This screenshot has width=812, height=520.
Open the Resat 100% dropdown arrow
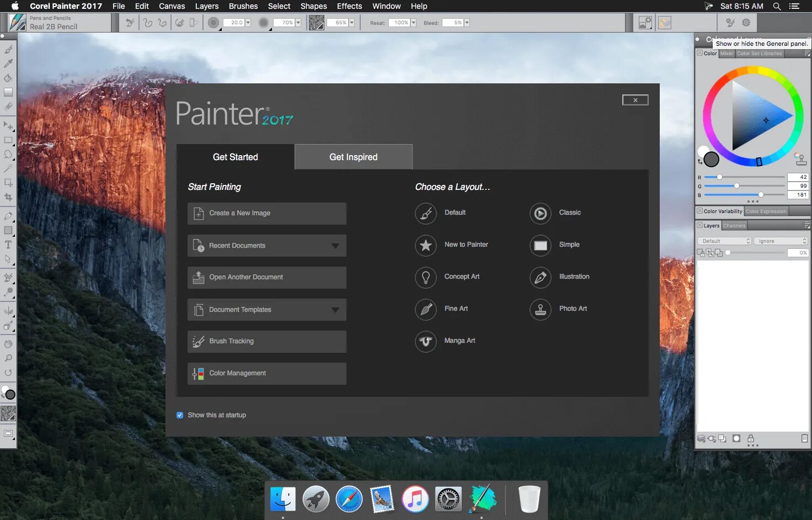413,23
